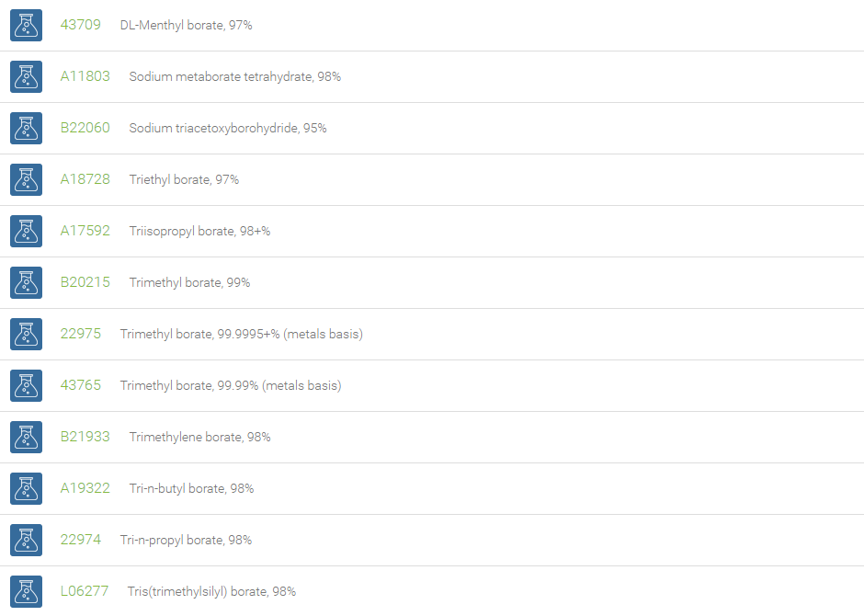
Task: Click product number 22975
Action: coord(81,334)
